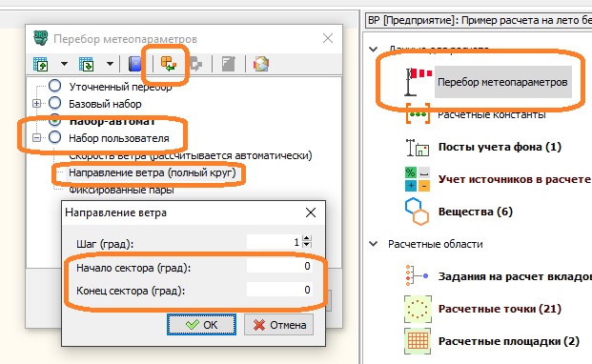
Task: Confirm with the OK button
Action: (201, 324)
